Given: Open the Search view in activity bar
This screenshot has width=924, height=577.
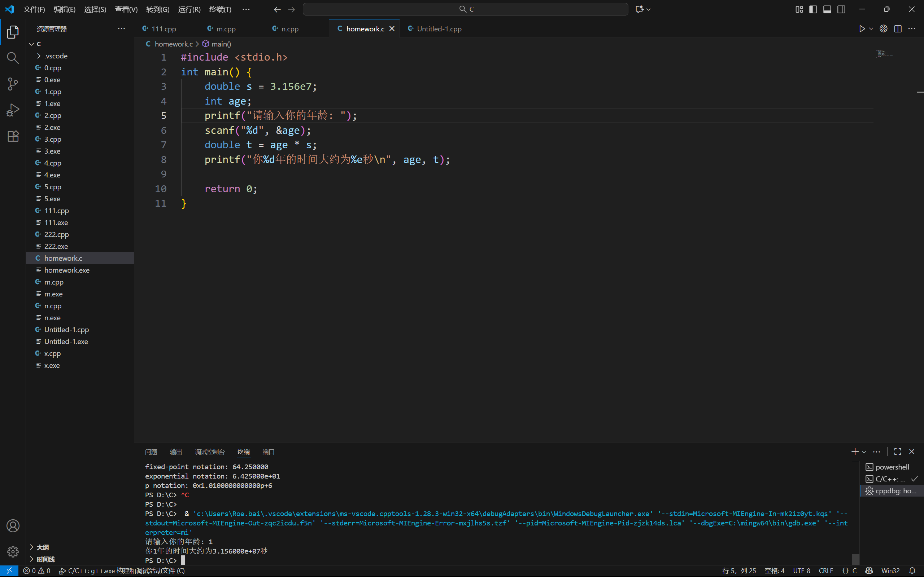Looking at the screenshot, I should (x=13, y=58).
